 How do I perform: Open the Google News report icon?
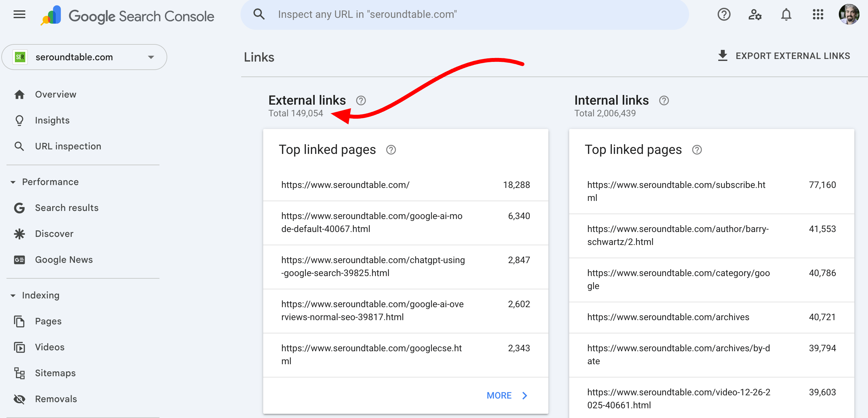[19, 259]
